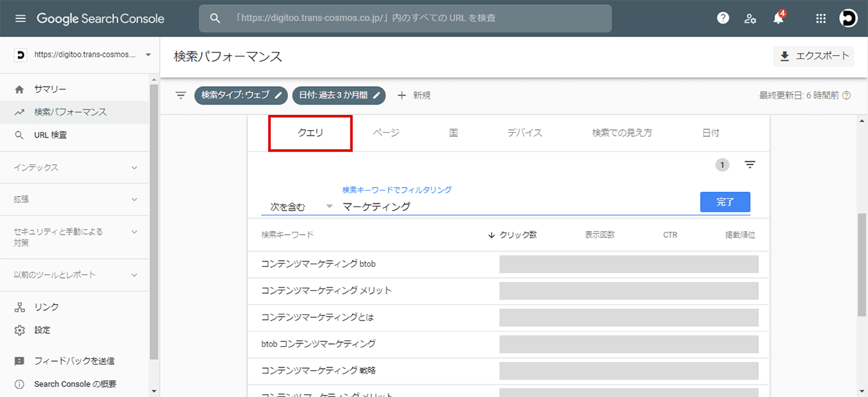Switch to the クエリ tab
868x397 pixels.
[310, 133]
